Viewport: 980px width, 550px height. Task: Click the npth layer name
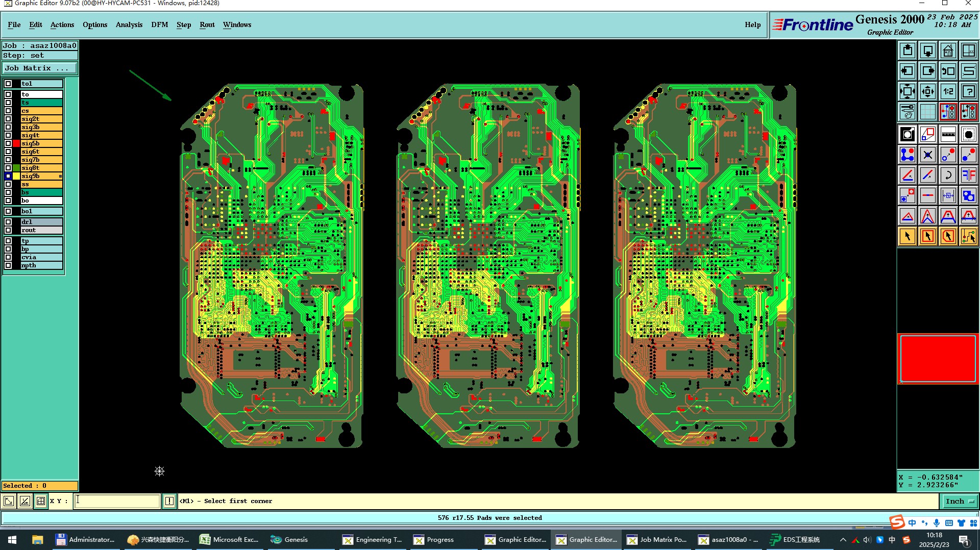(41, 265)
